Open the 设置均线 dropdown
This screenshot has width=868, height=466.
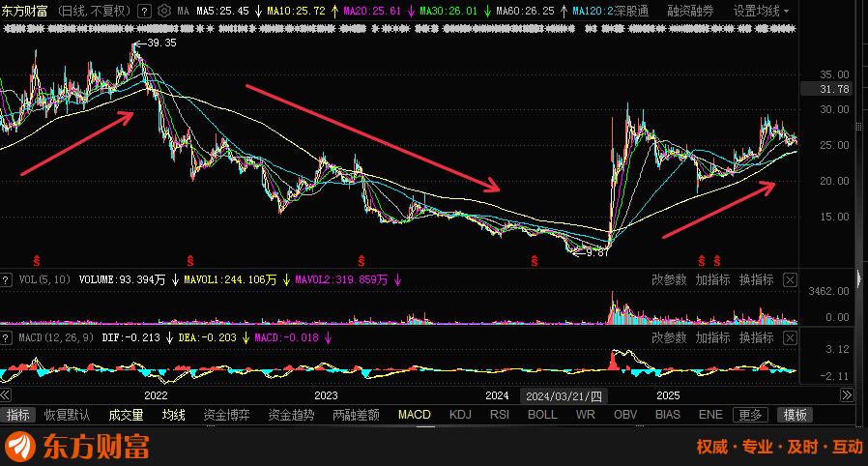click(x=761, y=11)
